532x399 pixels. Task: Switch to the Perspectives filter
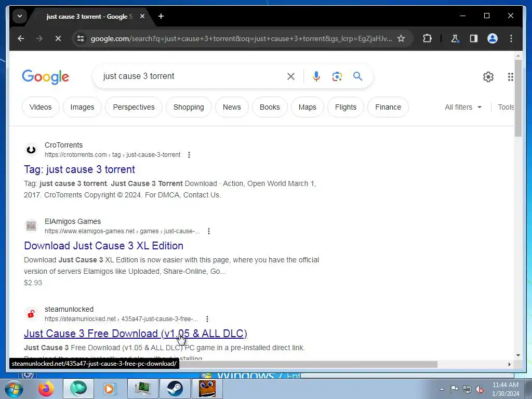click(134, 107)
